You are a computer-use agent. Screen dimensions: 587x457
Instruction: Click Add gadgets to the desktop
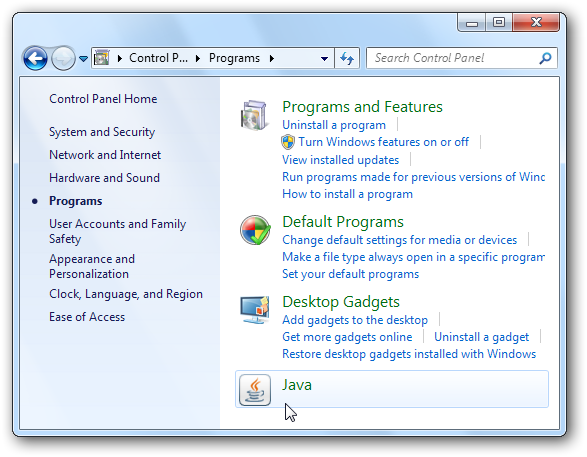click(x=355, y=320)
